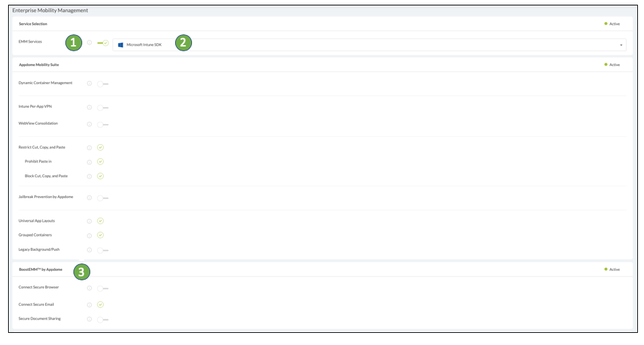
Task: Enable Dynamic Container Management toggle
Action: [102, 84]
